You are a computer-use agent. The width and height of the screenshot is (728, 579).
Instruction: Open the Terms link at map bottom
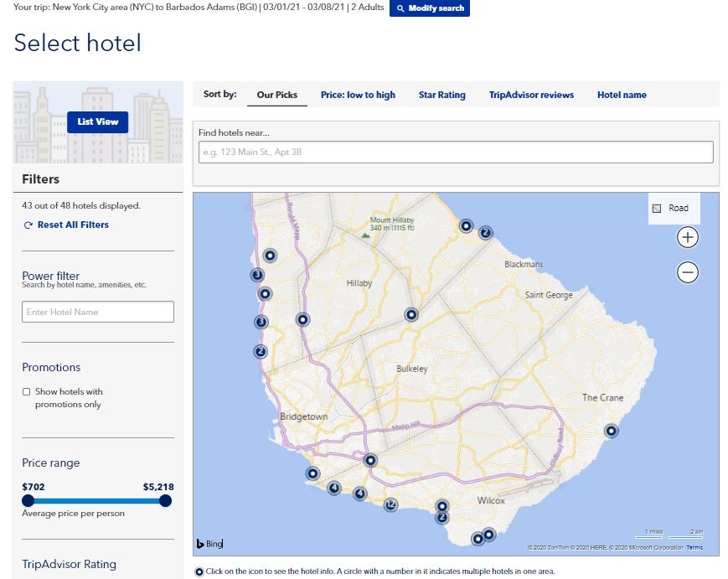click(694, 546)
